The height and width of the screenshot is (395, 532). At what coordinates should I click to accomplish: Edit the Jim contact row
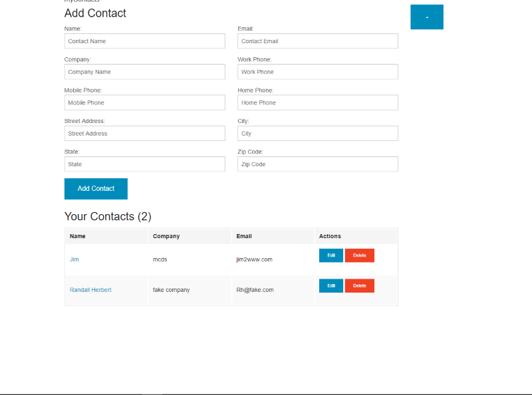331,255
